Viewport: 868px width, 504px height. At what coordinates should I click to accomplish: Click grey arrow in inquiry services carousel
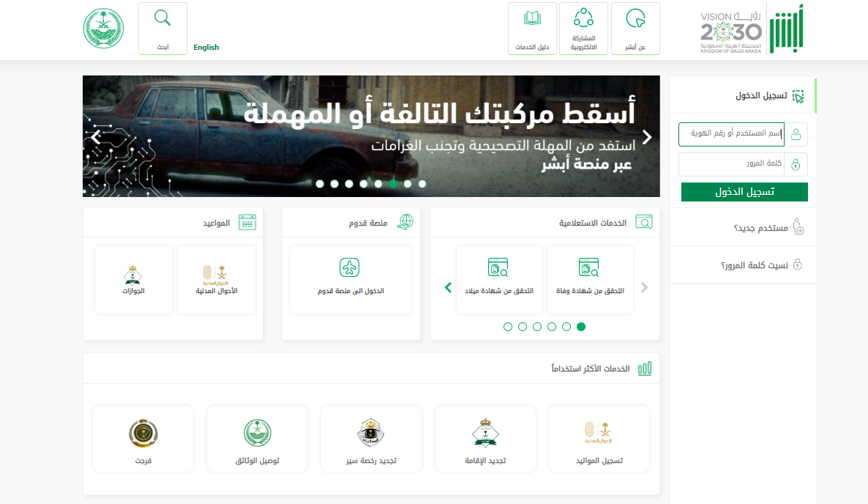[644, 287]
